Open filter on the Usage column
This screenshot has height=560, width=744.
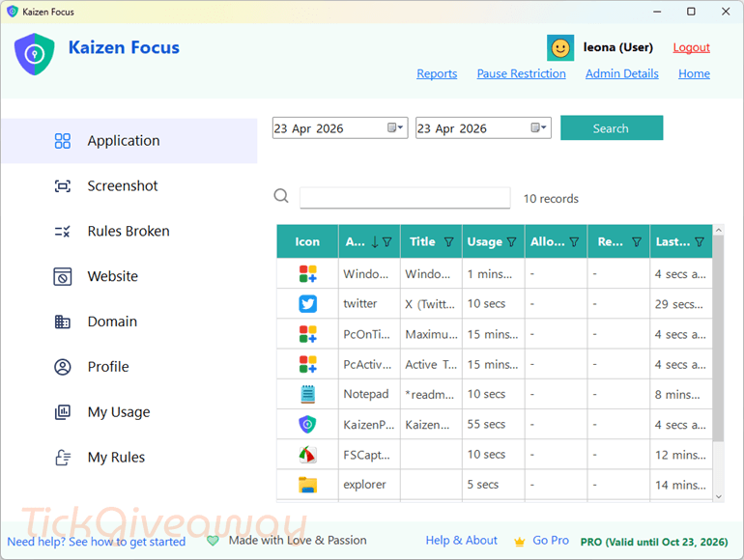(x=511, y=242)
